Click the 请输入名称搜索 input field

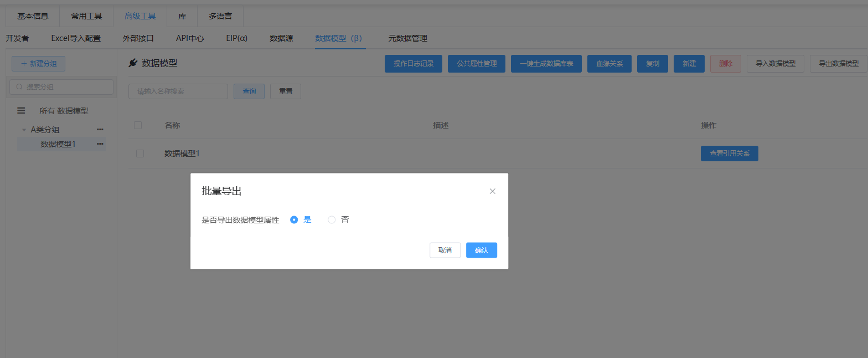click(x=178, y=91)
